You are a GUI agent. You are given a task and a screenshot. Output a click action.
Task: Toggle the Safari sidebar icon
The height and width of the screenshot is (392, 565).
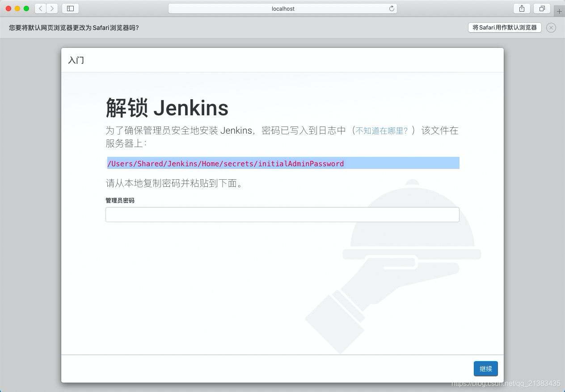70,8
